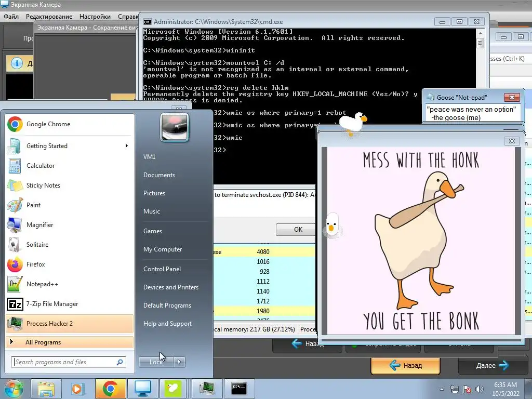Click OK in the terminate error dialog
The image size is (532, 399).
(296, 229)
